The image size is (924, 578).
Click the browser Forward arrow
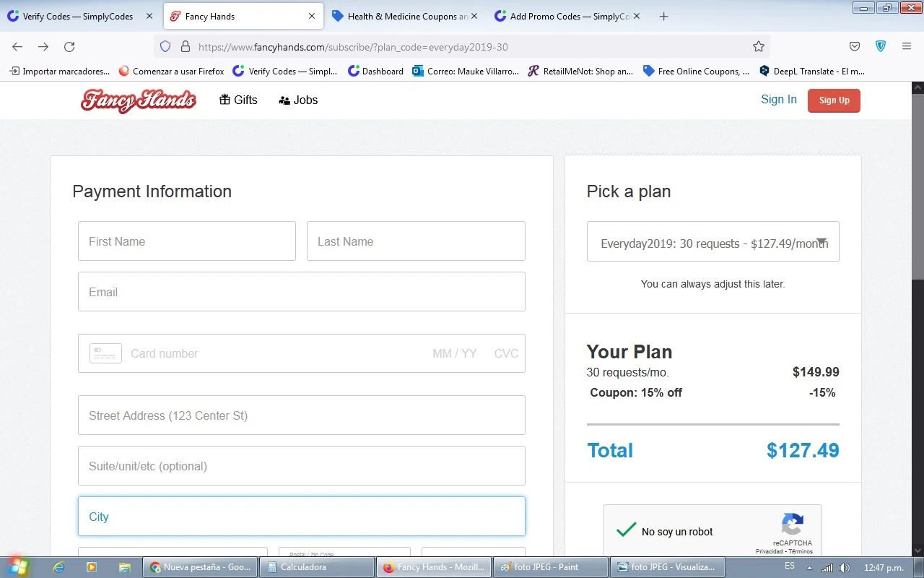point(43,46)
